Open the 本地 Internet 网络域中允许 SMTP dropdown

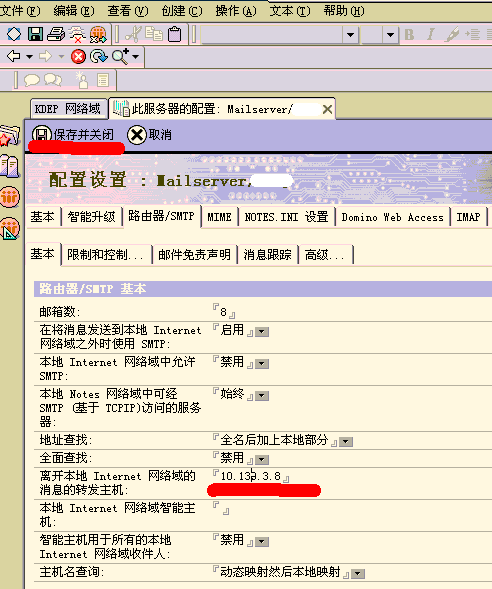click(262, 364)
